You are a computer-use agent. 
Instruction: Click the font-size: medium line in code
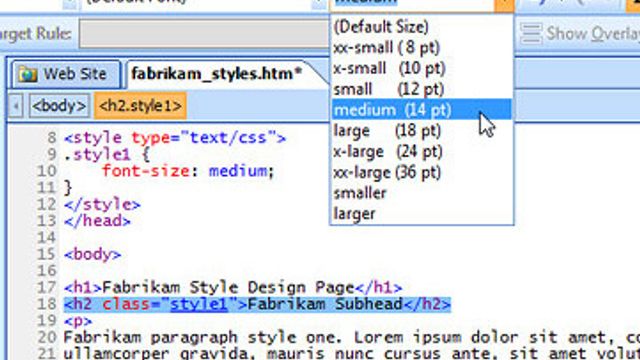click(188, 171)
